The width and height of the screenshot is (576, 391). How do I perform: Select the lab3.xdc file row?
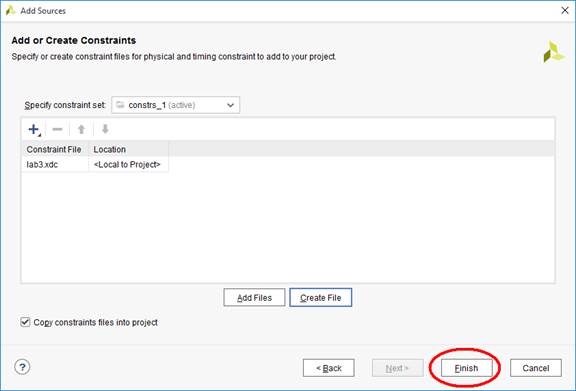click(x=95, y=165)
